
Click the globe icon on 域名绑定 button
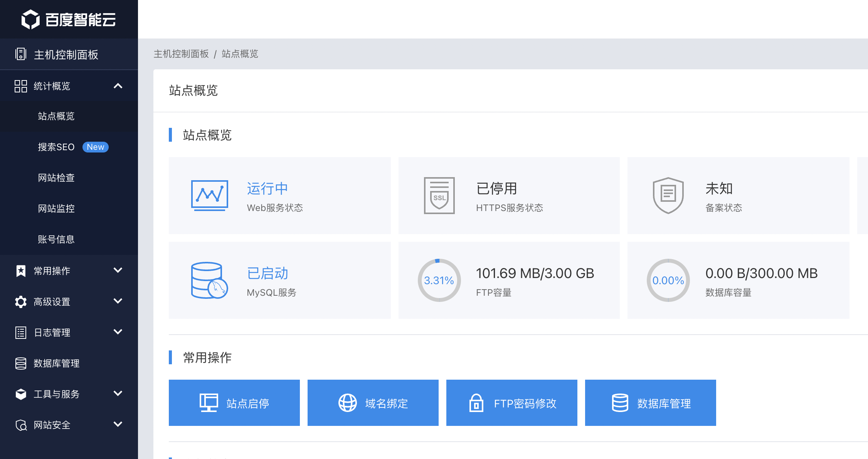[x=348, y=403]
